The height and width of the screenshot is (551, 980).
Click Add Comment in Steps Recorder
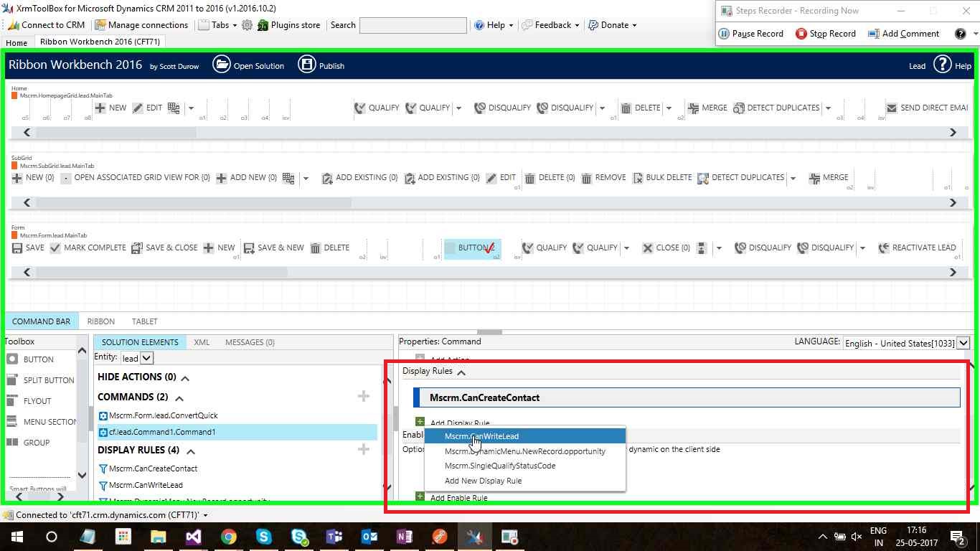tap(903, 34)
